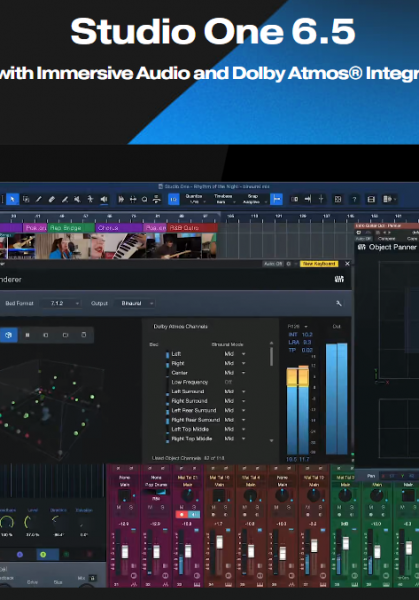This screenshot has height=600, width=419.
Task: Click the blue IQ input quantize button
Action: [x=173, y=199]
